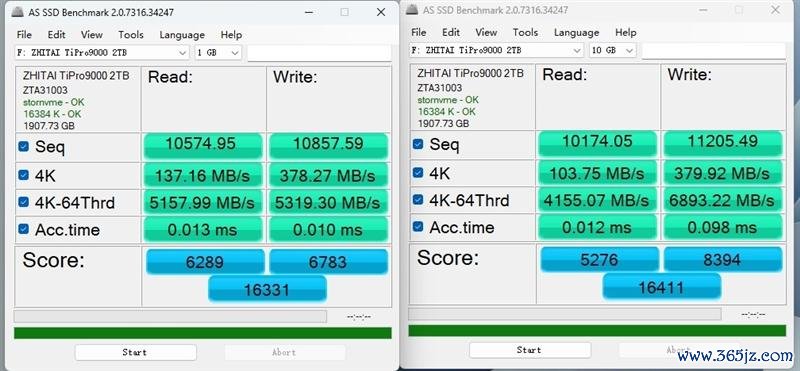Viewport: 800px width, 371px height.
Task: Click the green progress bar in the left window
Action: point(203,333)
